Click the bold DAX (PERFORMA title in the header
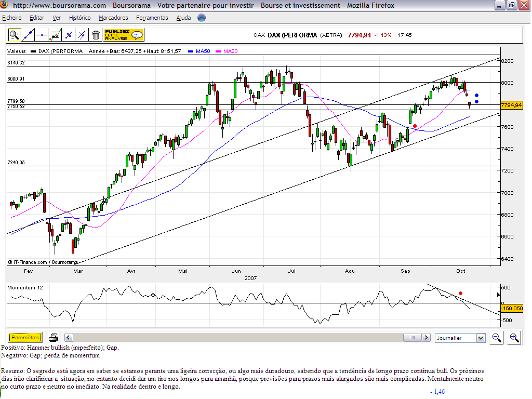Screen dimensions: 532x399 (292, 35)
